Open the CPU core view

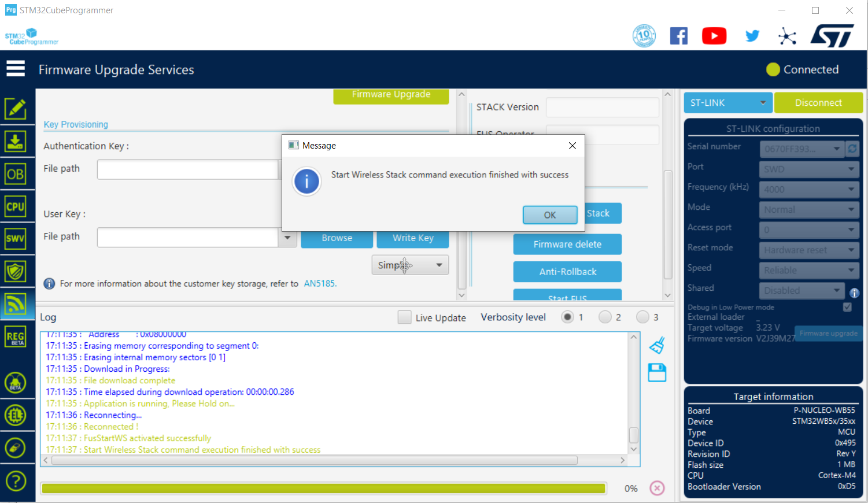pos(17,206)
